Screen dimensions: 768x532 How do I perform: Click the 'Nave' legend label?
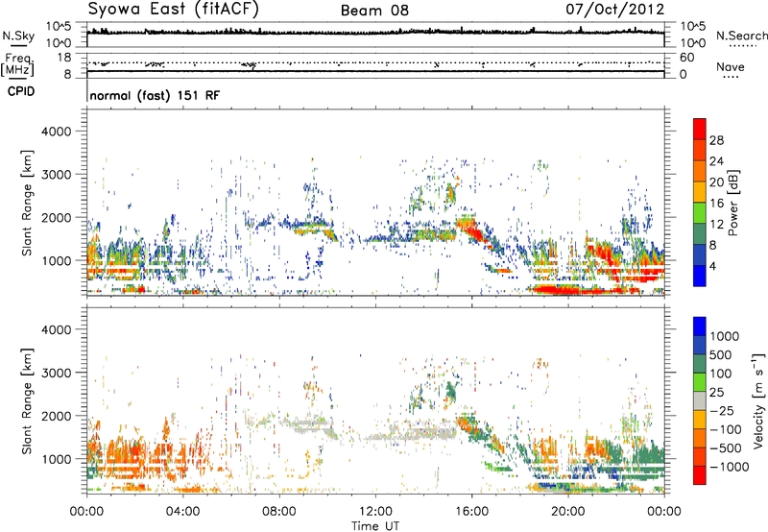click(x=731, y=66)
